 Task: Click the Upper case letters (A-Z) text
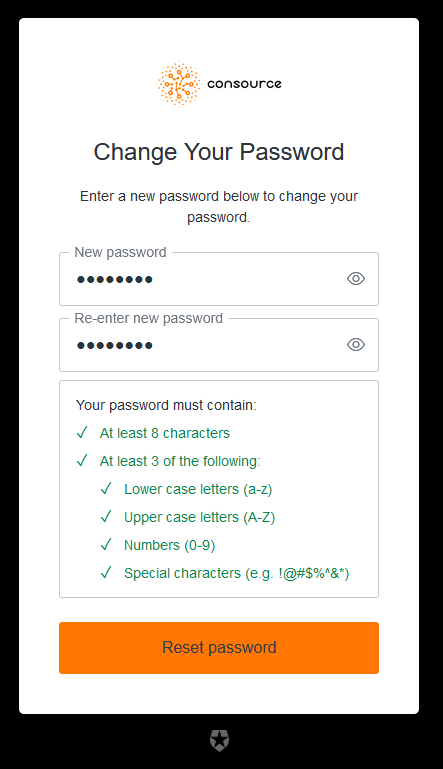click(199, 517)
